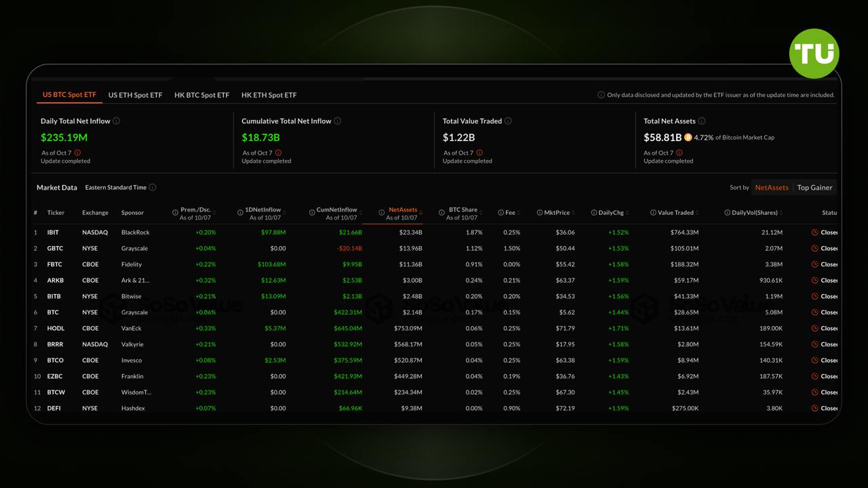This screenshot has height=488, width=868.
Task: Click red alert icon under $1.22B
Action: tap(479, 152)
